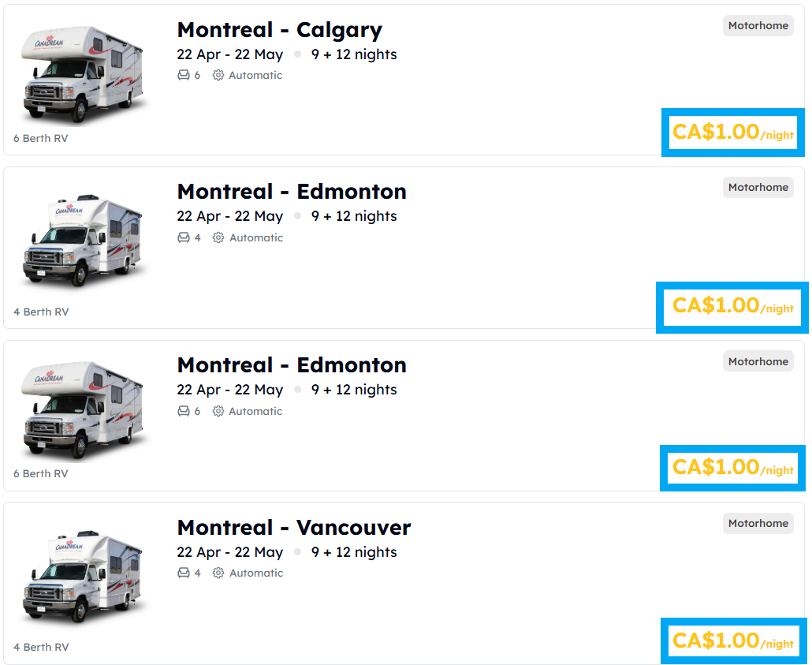Click the 22 Apr - 22 May dates on Montreal - Calgary
The image size is (812, 665).
[230, 54]
